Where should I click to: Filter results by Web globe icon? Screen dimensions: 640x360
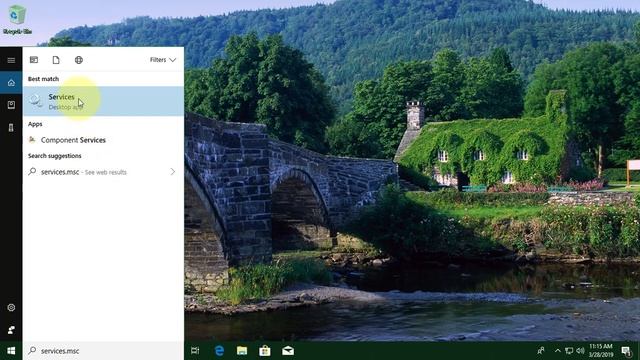[79, 60]
